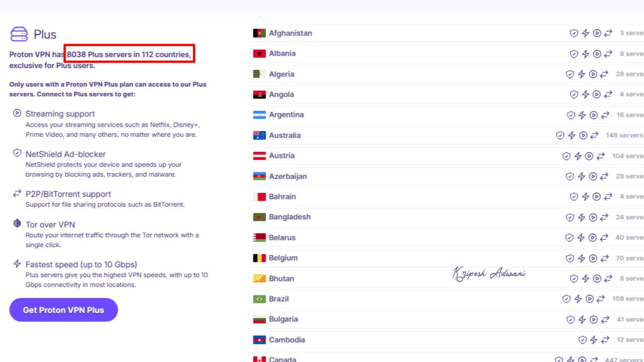644x362 pixels.
Task: Click lightning speed icon in Albania row
Action: [585, 54]
